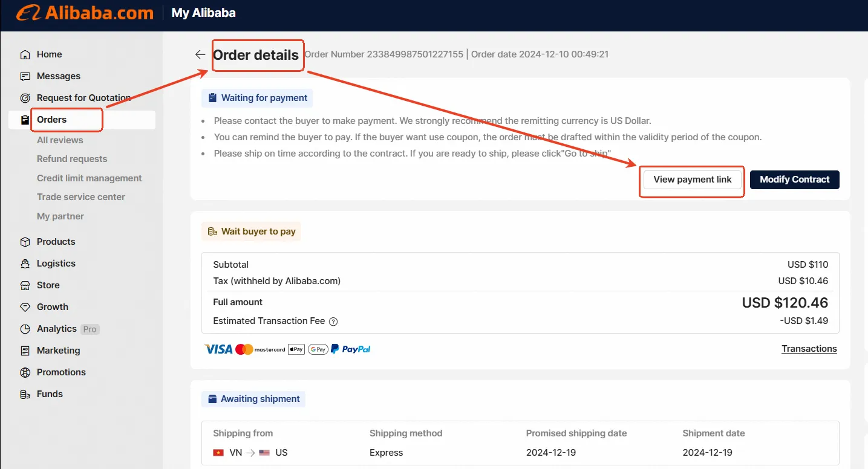Viewport: 868px width, 469px height.
Task: Click the Modify Contract button
Action: [795, 180]
